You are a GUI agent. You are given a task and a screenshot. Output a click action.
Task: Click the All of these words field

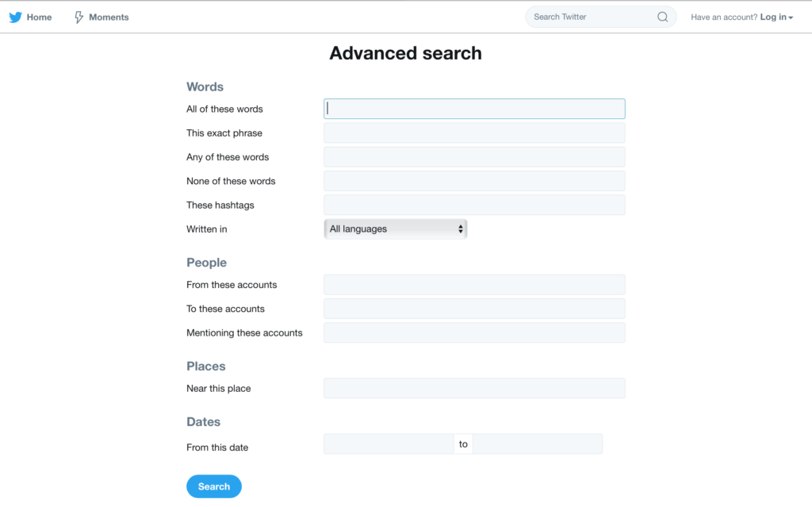tap(473, 109)
